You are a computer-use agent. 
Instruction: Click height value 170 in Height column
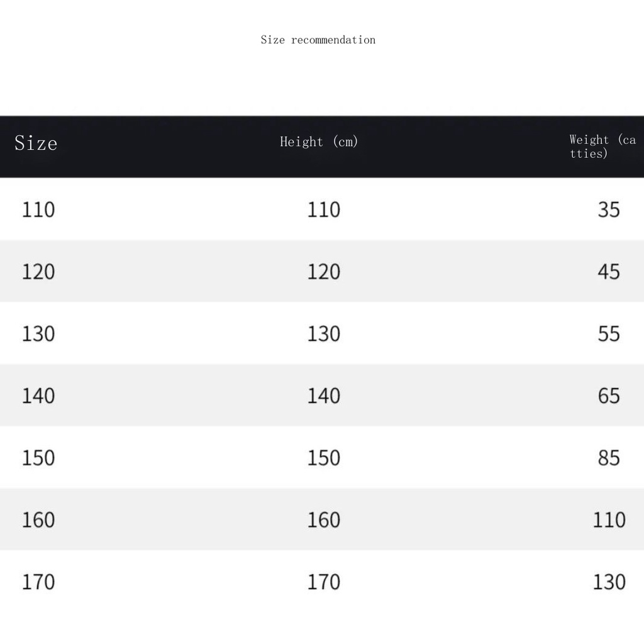click(323, 582)
